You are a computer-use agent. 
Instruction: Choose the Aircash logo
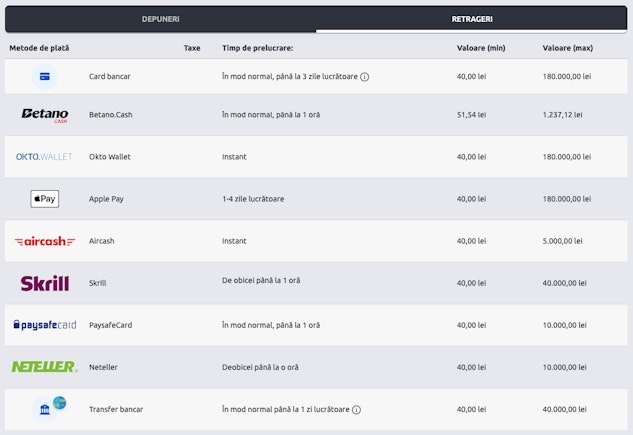[45, 241]
